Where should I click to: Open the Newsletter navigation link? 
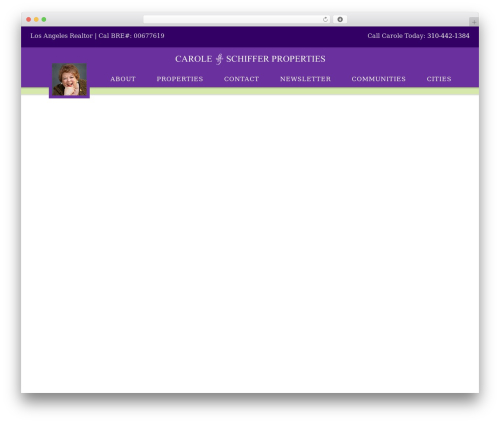pos(305,79)
